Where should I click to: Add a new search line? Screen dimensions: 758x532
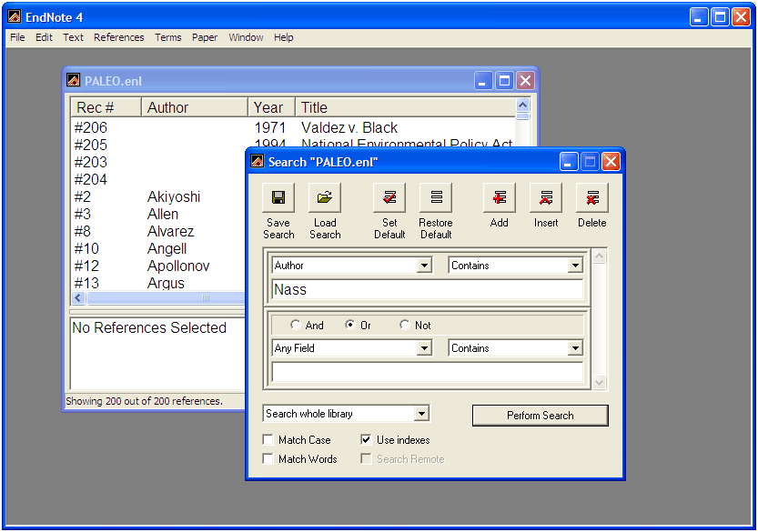(x=500, y=197)
